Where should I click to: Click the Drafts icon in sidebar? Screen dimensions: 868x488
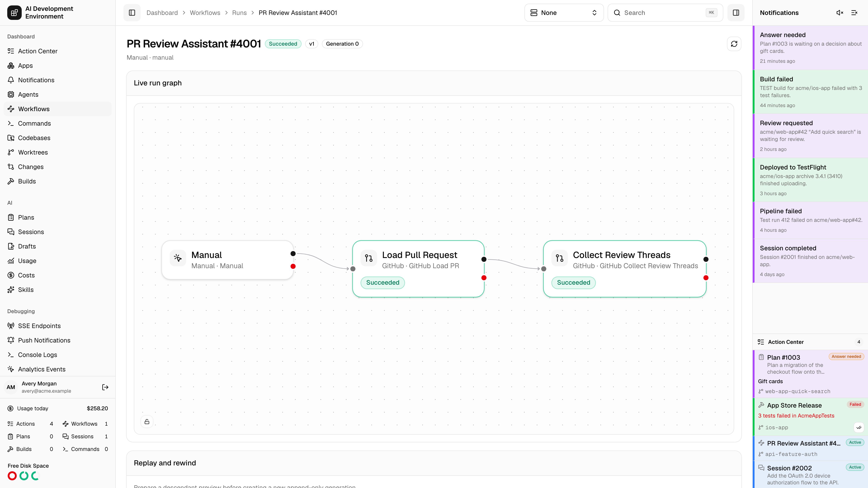[11, 246]
